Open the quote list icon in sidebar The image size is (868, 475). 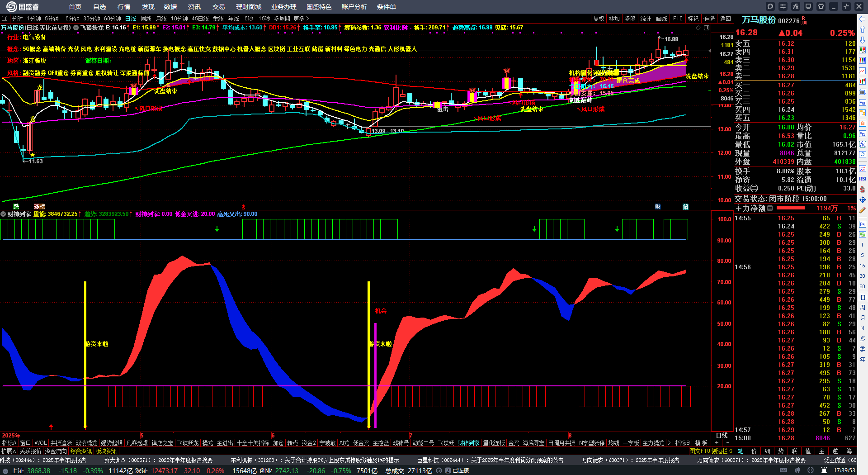click(x=863, y=50)
